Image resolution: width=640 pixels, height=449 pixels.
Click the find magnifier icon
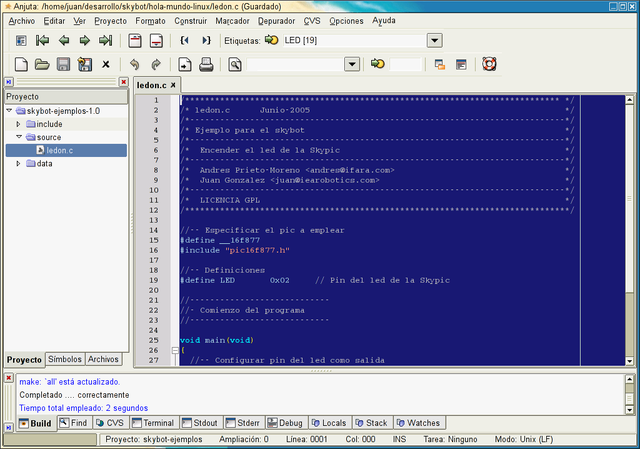(x=235, y=64)
